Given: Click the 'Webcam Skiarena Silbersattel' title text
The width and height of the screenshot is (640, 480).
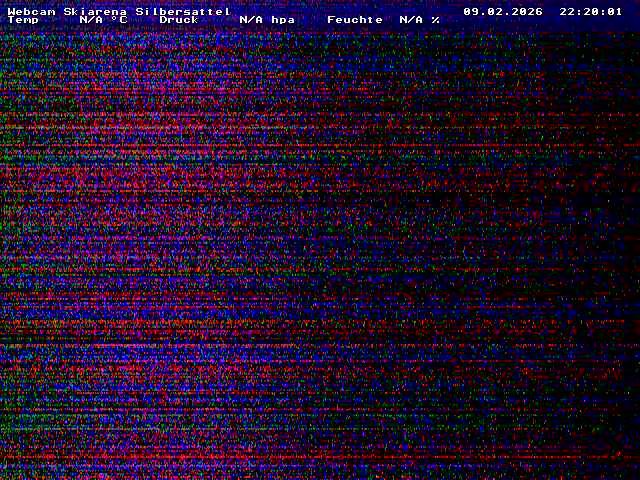Looking at the screenshot, I should [119, 11].
